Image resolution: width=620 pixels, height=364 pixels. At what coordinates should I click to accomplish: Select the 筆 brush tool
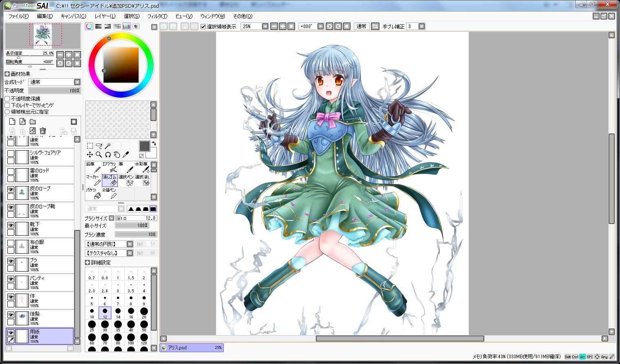point(126,167)
